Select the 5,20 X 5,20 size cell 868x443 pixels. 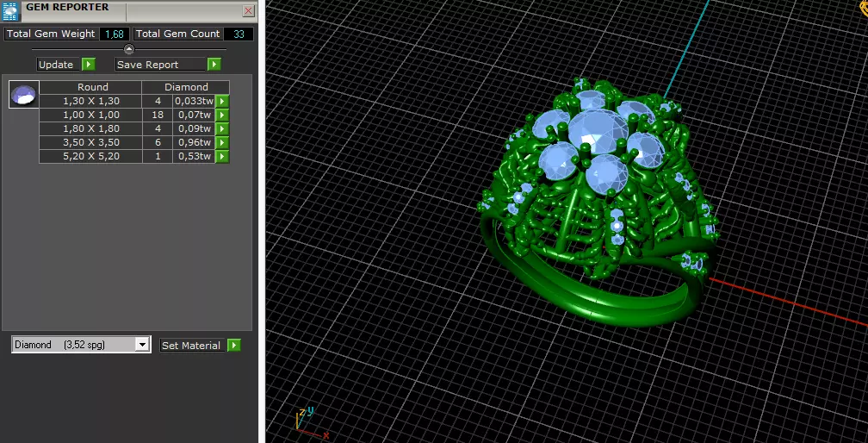[x=90, y=156]
